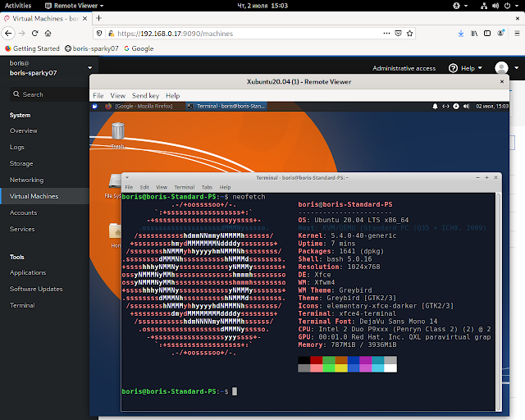Open Remote Viewer app menu dropdown
This screenshot has width=525, height=420.
74,6
